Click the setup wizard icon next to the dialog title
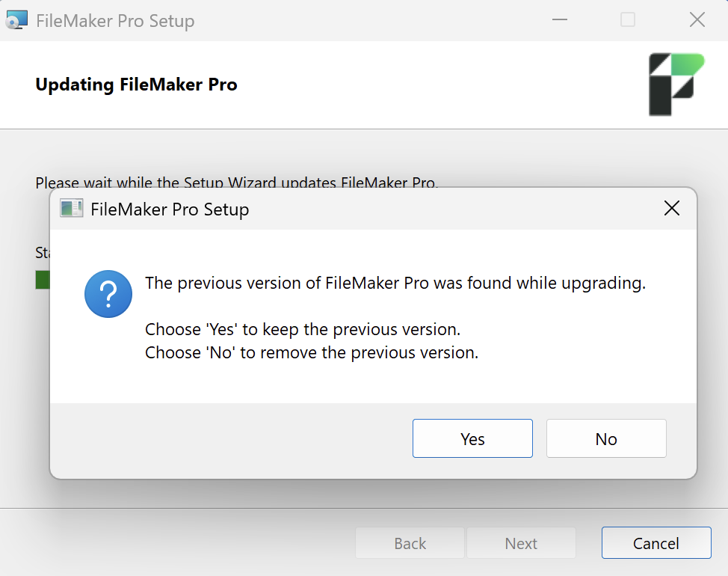 pyautogui.click(x=71, y=208)
